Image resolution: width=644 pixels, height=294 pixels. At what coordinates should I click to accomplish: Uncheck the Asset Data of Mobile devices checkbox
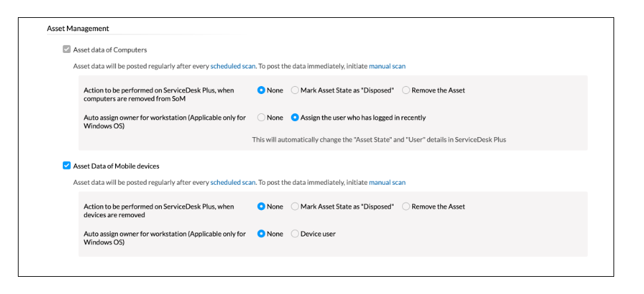click(67, 166)
